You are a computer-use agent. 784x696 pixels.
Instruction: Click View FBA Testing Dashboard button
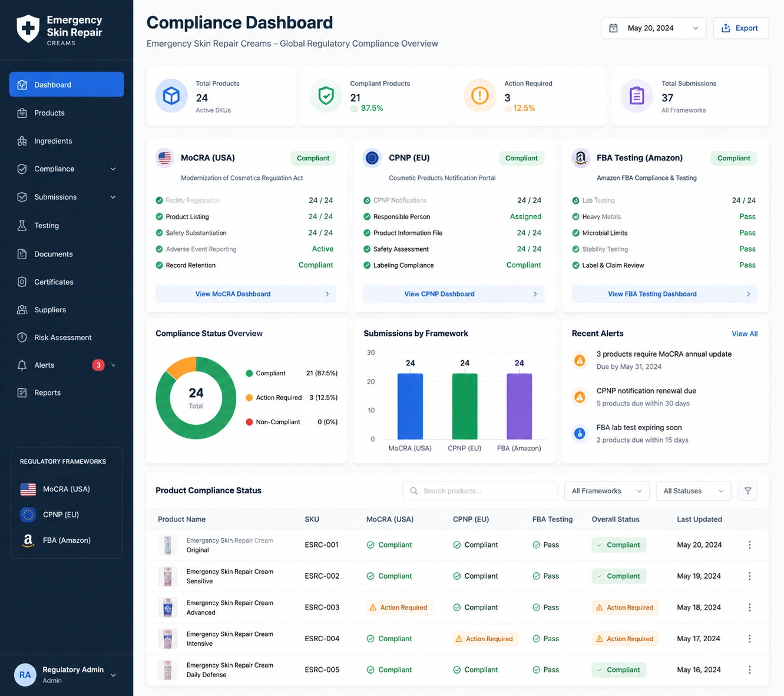coord(664,294)
